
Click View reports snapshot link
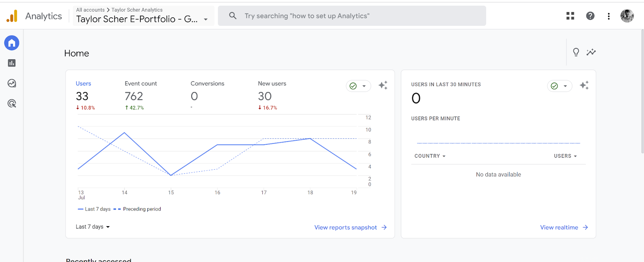[351, 227]
